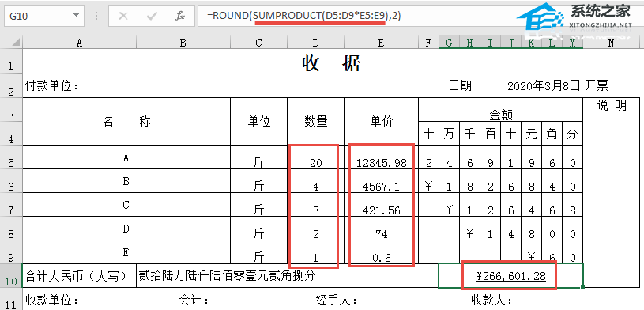Image resolution: width=644 pixels, height=310 pixels.
Task: Click the date 2020年3月8日
Action: click(544, 86)
